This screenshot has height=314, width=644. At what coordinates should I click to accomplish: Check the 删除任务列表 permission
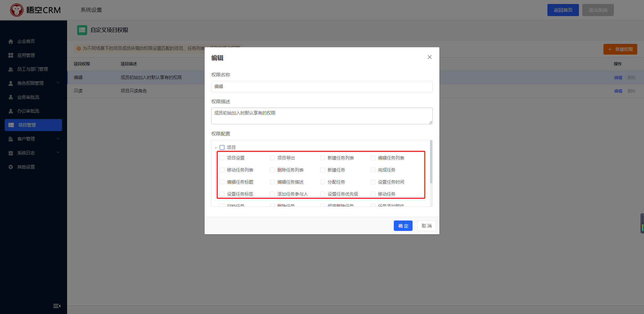272,170
